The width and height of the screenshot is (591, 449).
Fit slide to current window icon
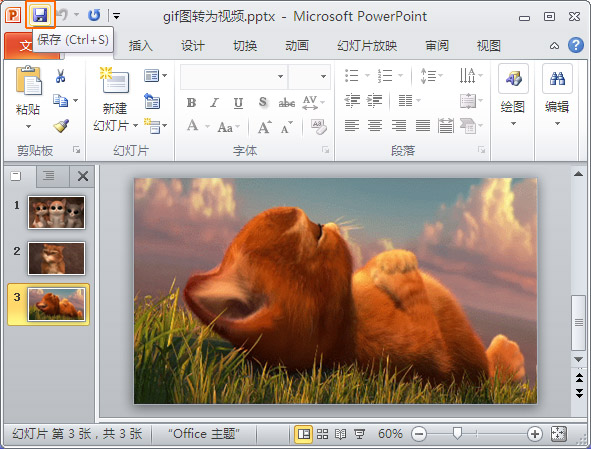point(559,434)
